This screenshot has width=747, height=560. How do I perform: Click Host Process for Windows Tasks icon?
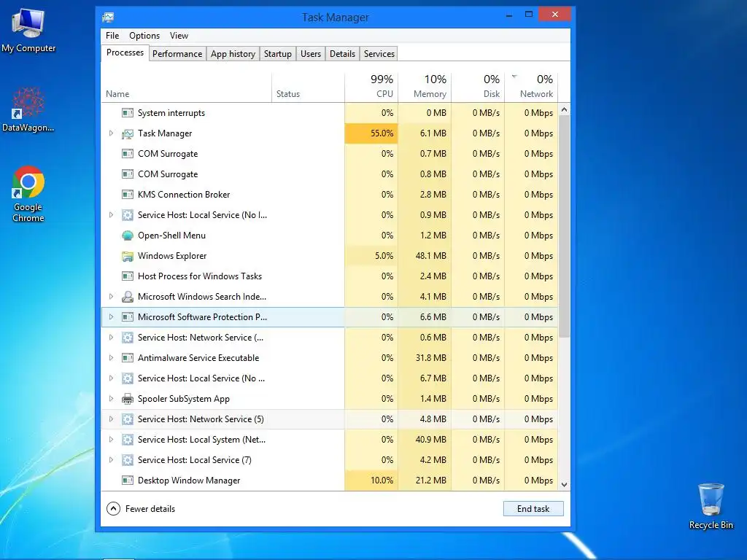[x=127, y=276]
